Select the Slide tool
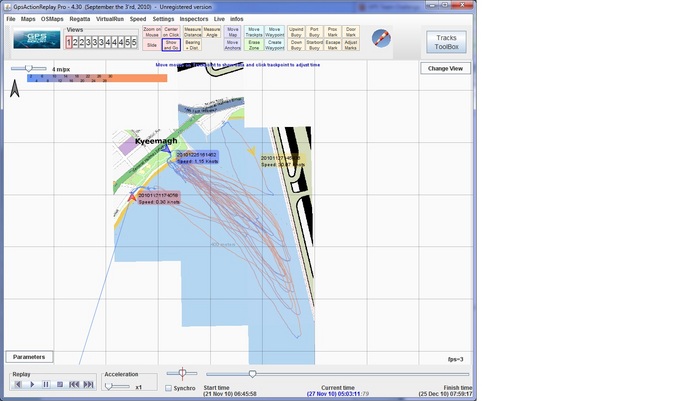Image resolution: width=700 pixels, height=401 pixels. click(152, 45)
